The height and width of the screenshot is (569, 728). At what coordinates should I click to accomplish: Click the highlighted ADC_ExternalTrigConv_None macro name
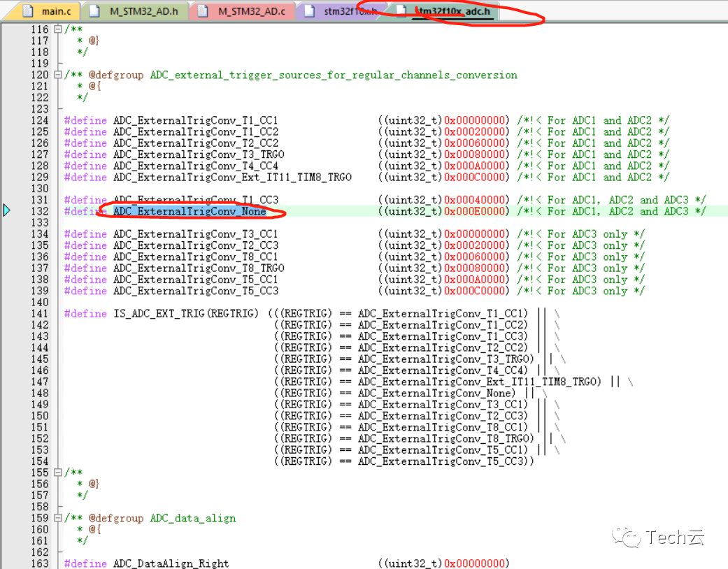(190, 211)
